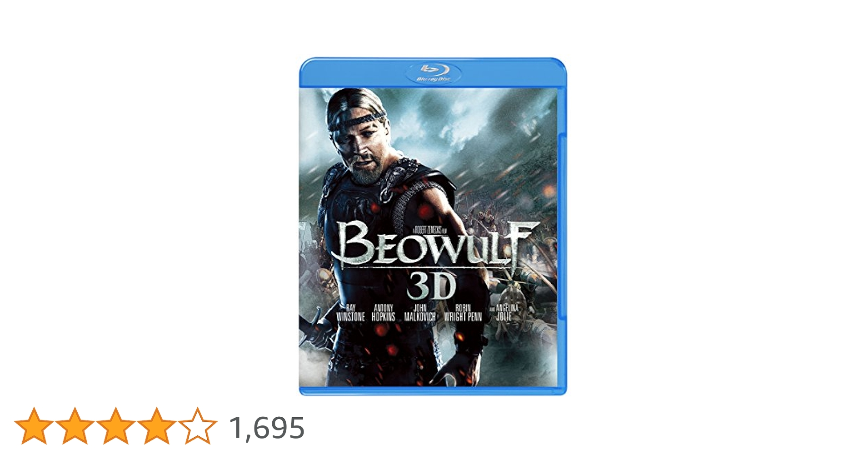
Task: Click the third filled rating star
Action: click(x=116, y=426)
